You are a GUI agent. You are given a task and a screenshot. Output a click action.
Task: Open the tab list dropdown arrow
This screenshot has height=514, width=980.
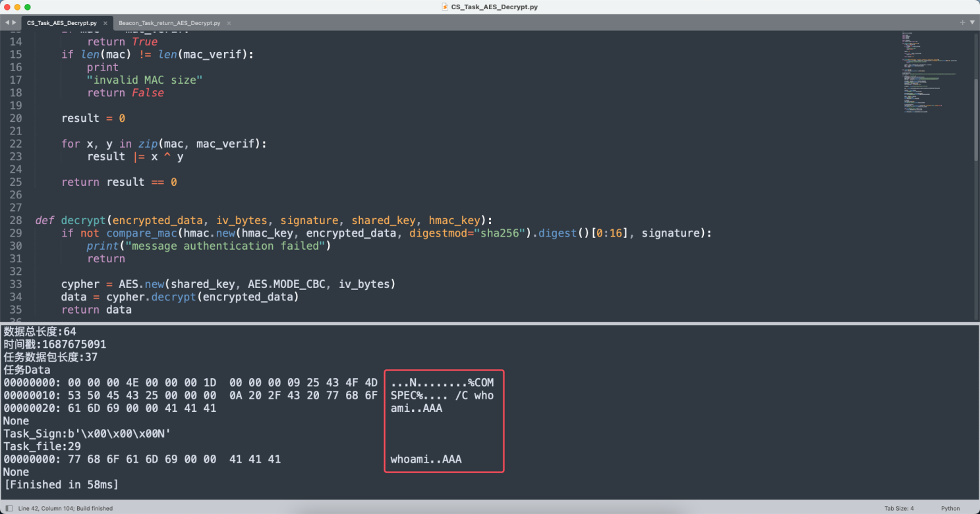point(972,22)
